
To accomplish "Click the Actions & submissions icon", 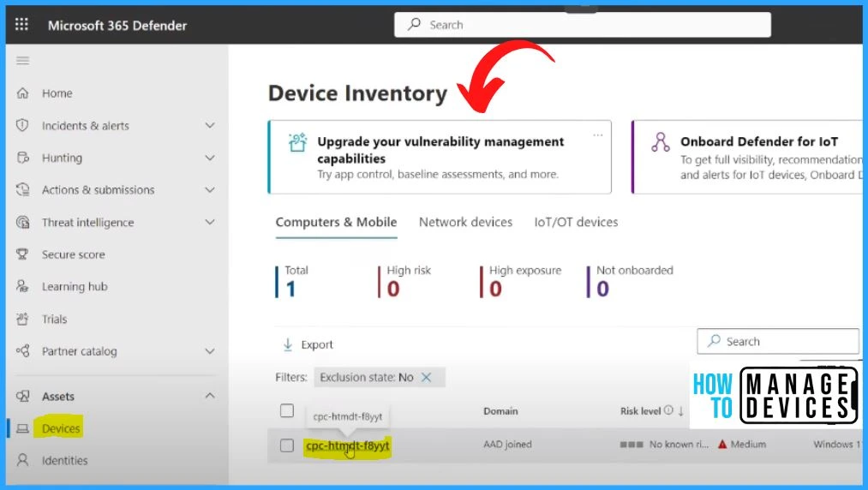I will (22, 190).
